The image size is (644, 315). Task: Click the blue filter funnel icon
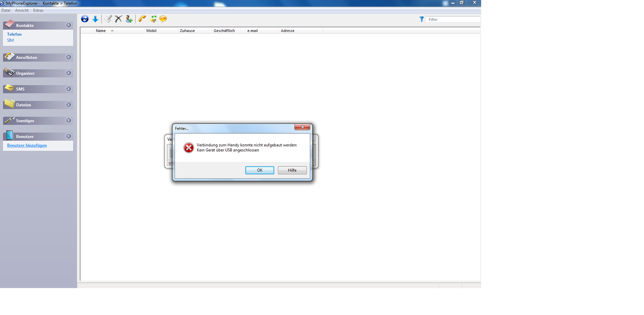pos(422,19)
